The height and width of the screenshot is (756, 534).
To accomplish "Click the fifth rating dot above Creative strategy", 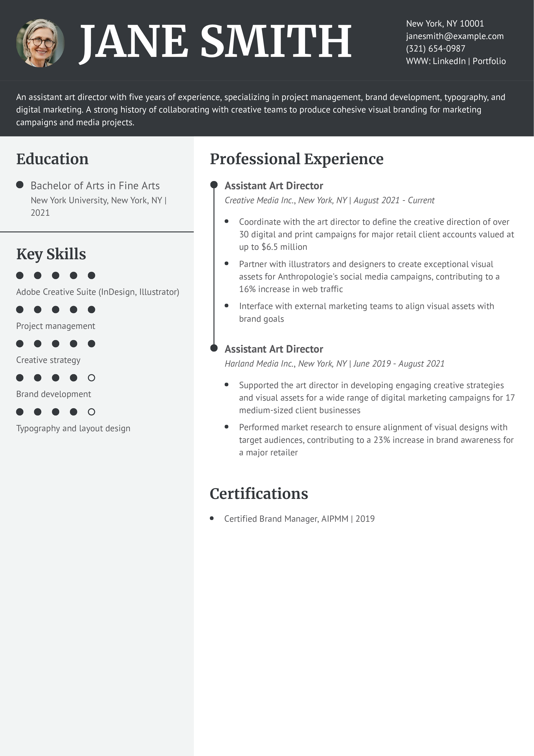I will 92,344.
